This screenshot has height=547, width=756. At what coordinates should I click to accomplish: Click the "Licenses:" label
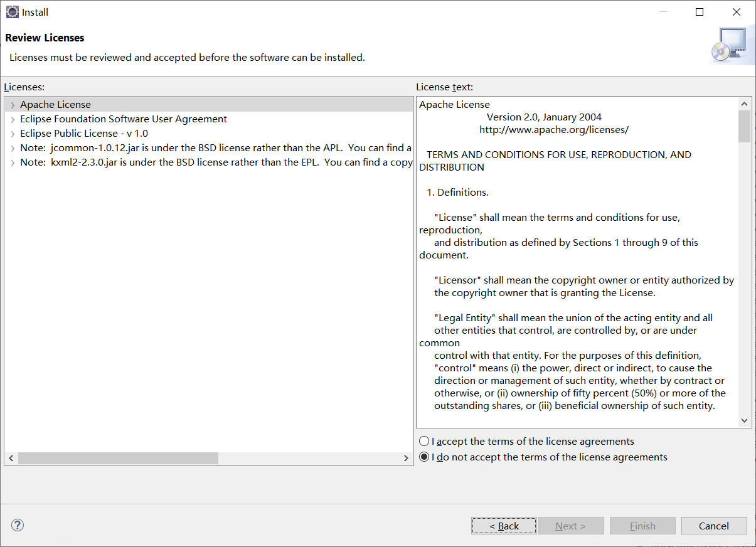tap(24, 87)
